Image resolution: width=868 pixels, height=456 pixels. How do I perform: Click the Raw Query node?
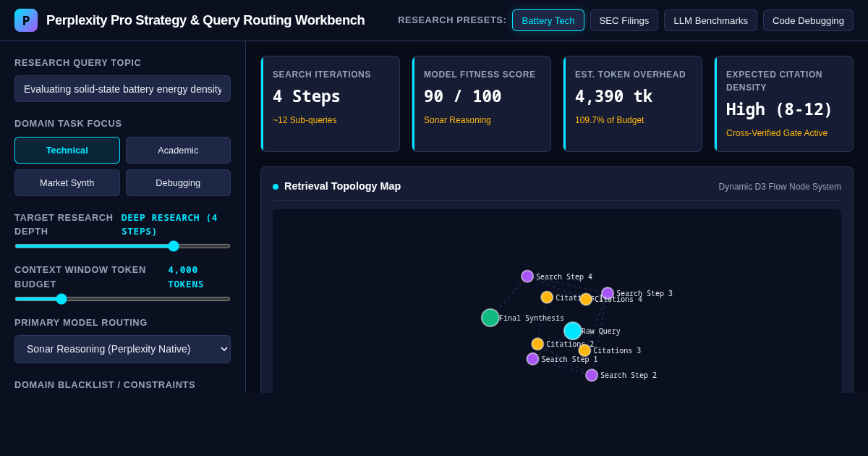pos(573,331)
